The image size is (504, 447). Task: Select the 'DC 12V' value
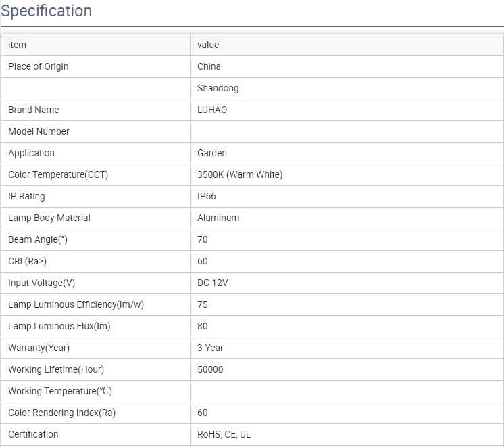(x=213, y=283)
